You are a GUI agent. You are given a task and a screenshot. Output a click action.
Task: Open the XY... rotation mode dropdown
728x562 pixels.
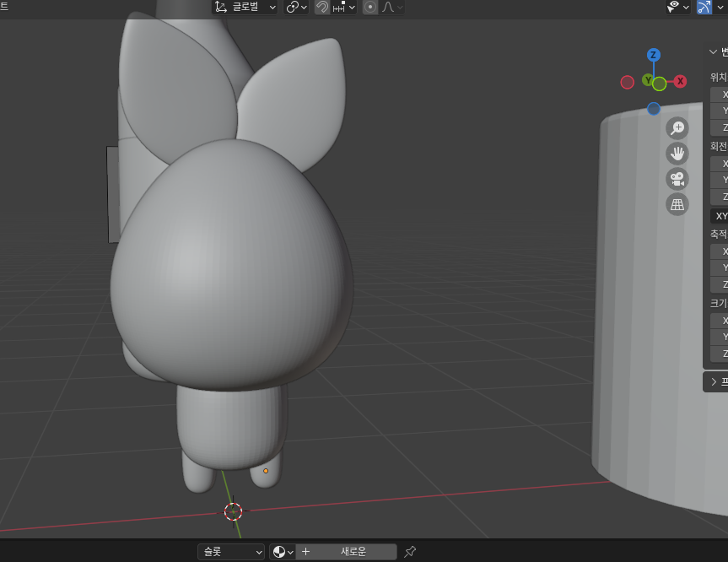(720, 216)
